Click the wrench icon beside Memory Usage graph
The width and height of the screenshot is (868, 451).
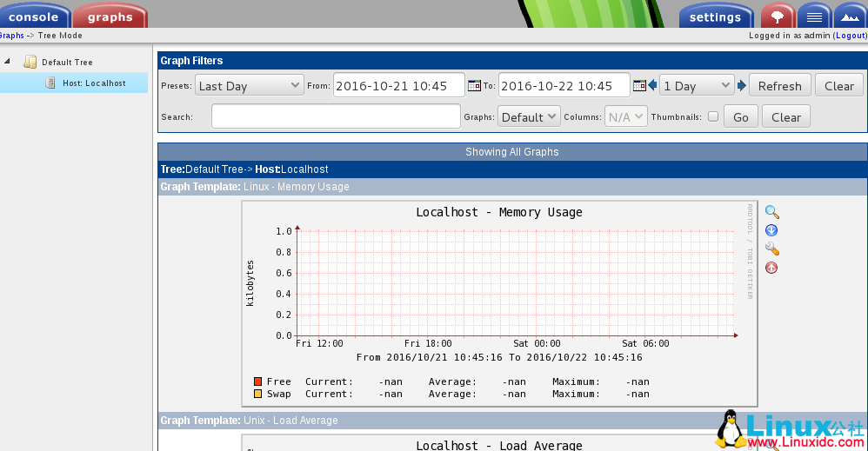pos(771,249)
